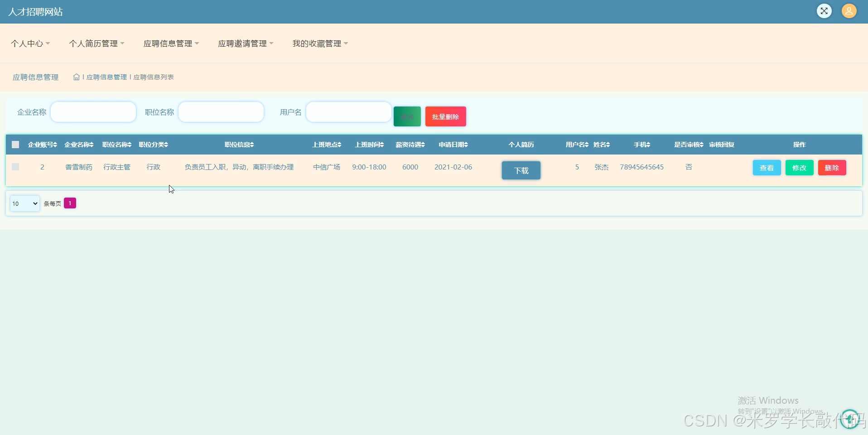Click the 批量删除 button
This screenshot has width=868, height=435.
point(446,116)
